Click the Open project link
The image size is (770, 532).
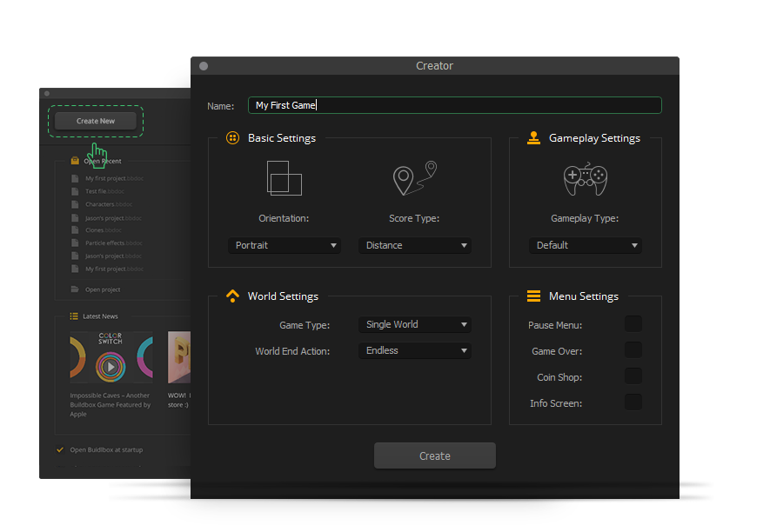click(x=103, y=289)
